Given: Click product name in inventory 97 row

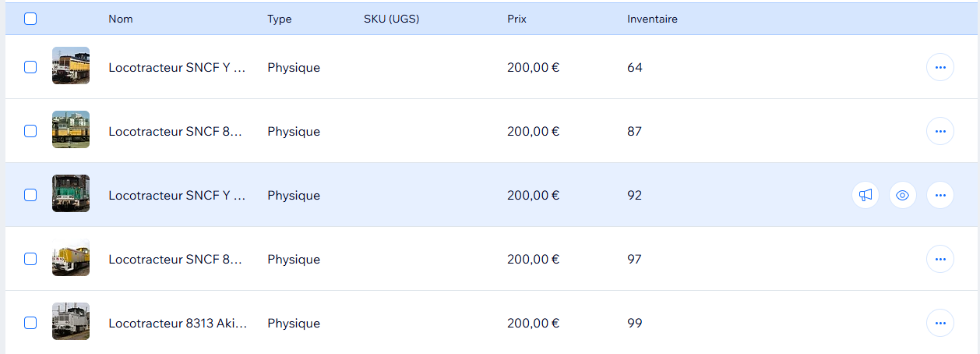Looking at the screenshot, I should (176, 259).
